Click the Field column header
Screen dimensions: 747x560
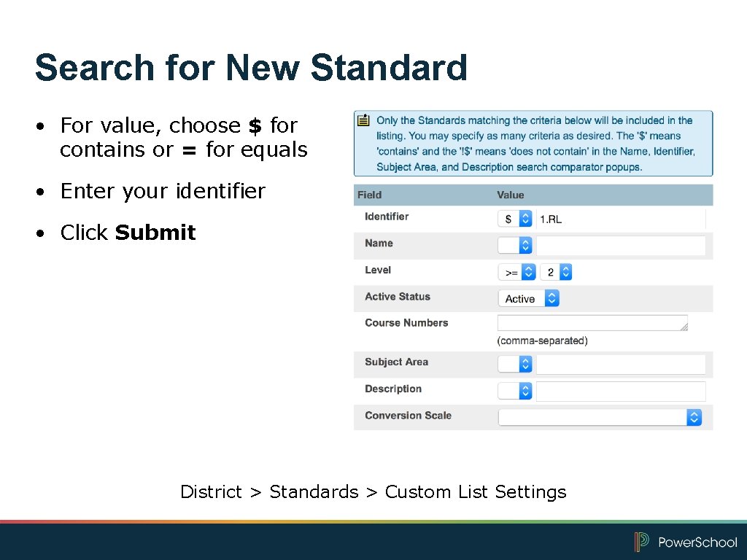pos(369,195)
